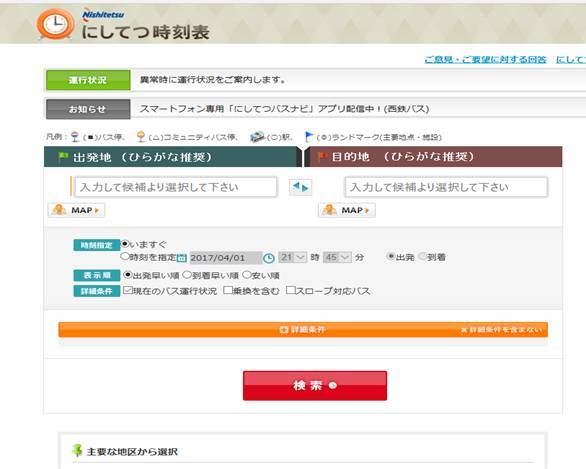Open the calendar date picker icon
Viewport: 586px width, 469px height.
pos(182,258)
